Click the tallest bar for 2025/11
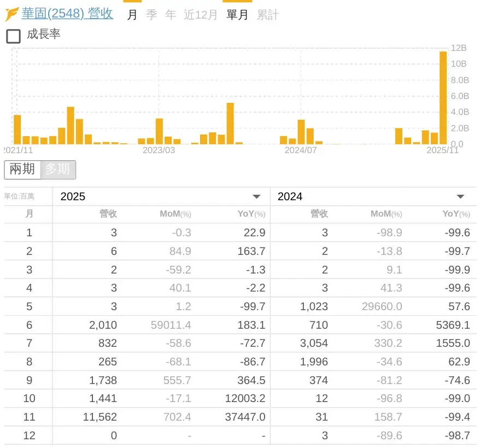The height and width of the screenshot is (448, 480). 443,97
